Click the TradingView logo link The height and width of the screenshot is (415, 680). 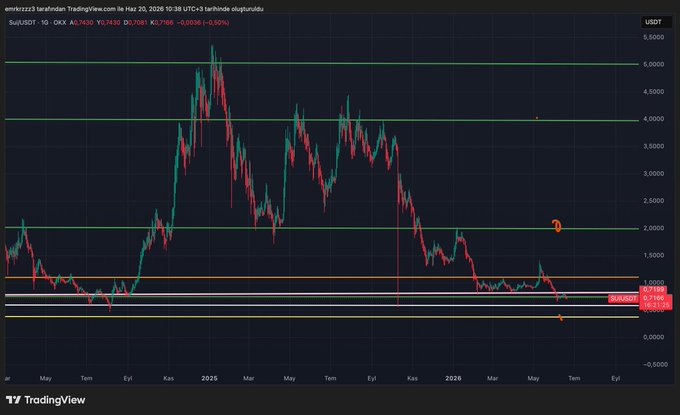click(46, 400)
